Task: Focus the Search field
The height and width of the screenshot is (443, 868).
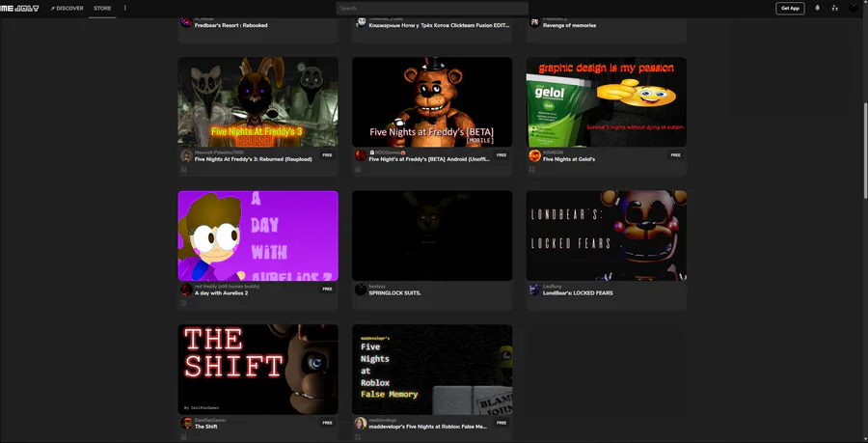Action: (x=432, y=9)
